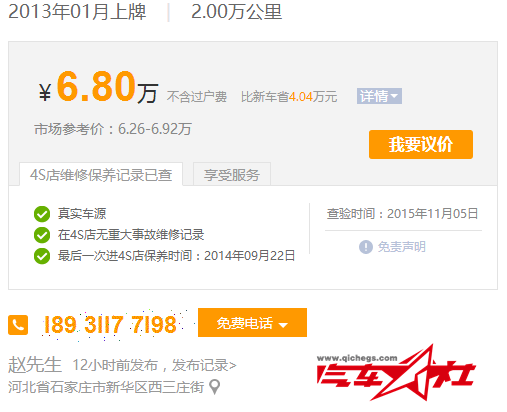Click the green checkmark beside 在4S店无重大事故维修记录
The width and height of the screenshot is (507, 412).
42,235
